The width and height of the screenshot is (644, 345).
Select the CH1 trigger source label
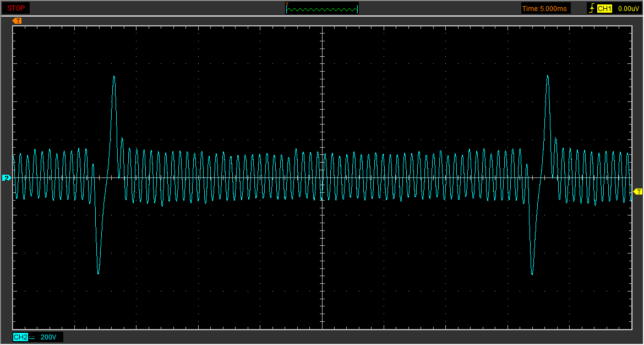(604, 8)
